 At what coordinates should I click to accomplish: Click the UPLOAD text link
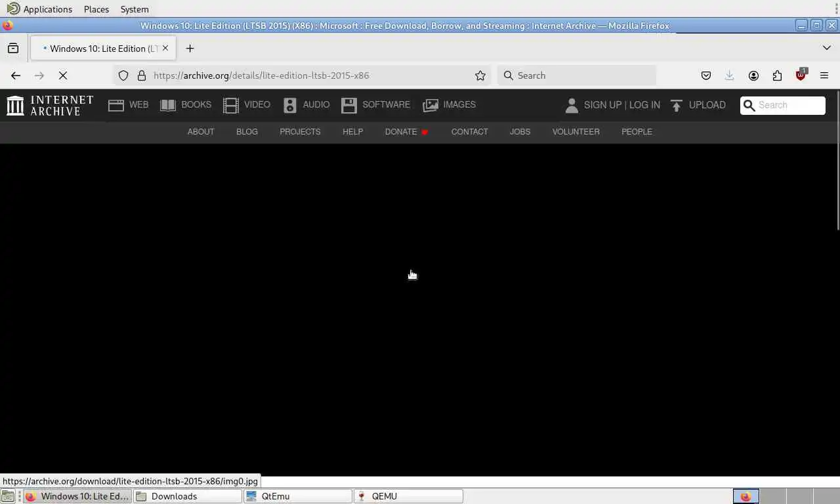707,105
